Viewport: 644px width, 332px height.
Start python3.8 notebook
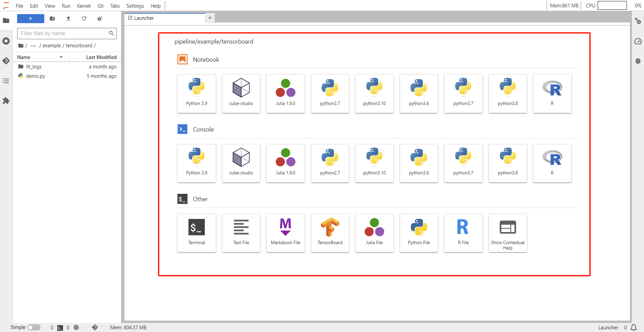(508, 94)
